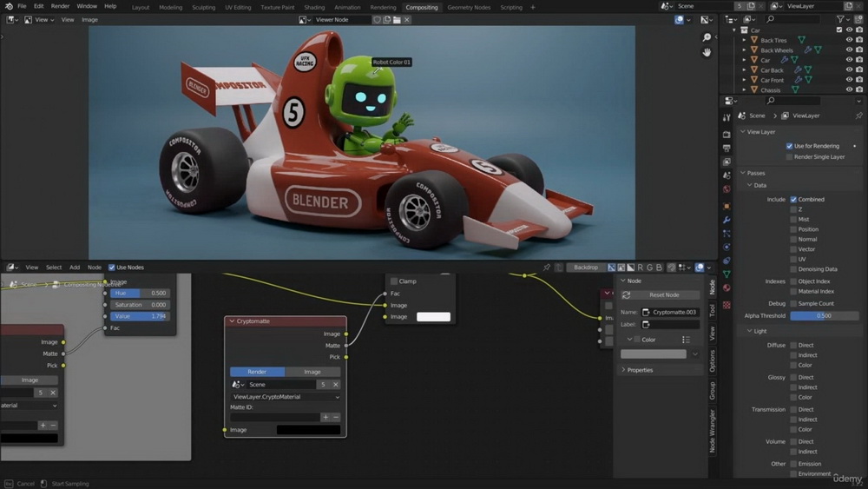Click the node editor pin icon
Image resolution: width=868 pixels, height=489 pixels.
click(546, 268)
